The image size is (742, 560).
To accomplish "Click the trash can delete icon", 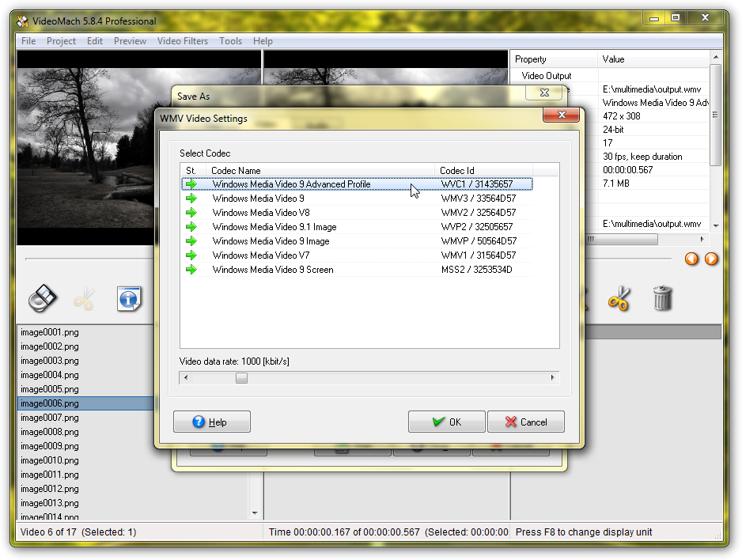I will click(662, 298).
